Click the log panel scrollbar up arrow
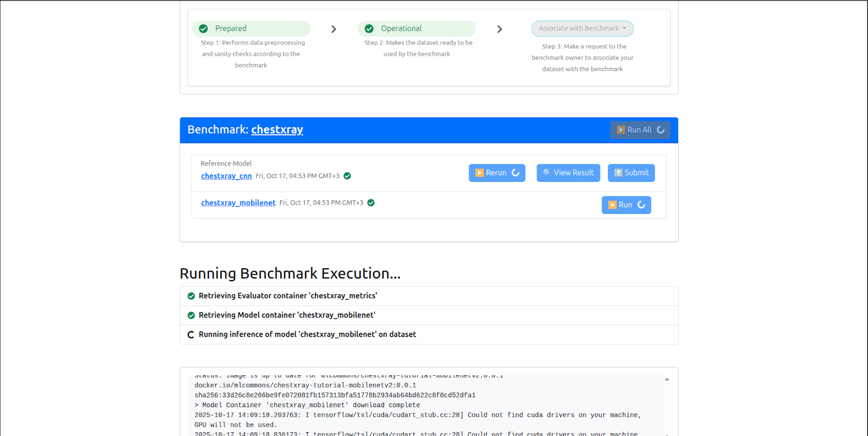868x436 pixels. (x=667, y=380)
